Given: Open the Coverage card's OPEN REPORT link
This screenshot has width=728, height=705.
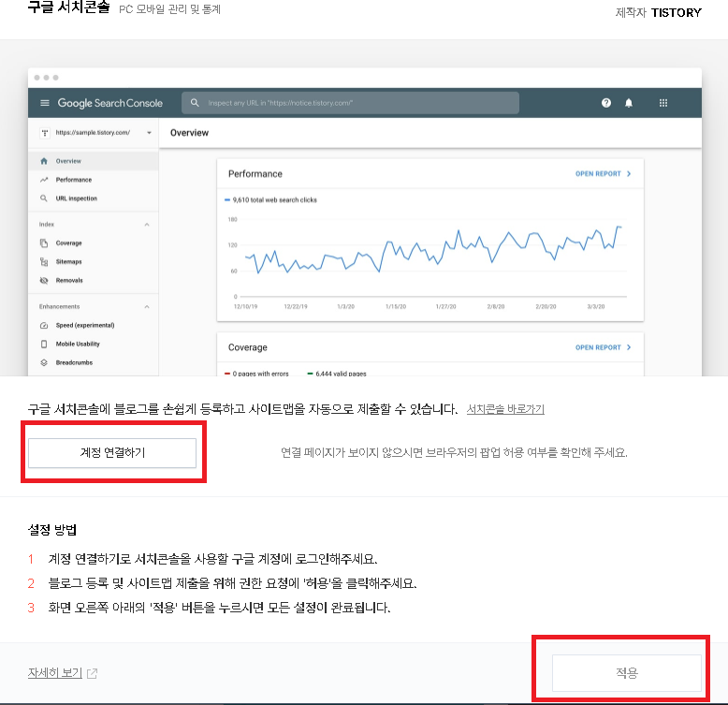Looking at the screenshot, I should tap(603, 347).
